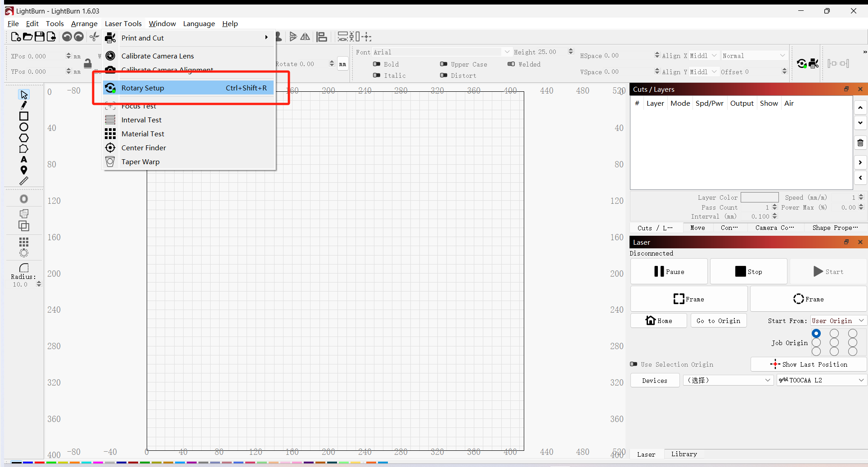Viewport: 868px width, 467px height.
Task: Toggle the Bold switch
Action: [x=377, y=64]
